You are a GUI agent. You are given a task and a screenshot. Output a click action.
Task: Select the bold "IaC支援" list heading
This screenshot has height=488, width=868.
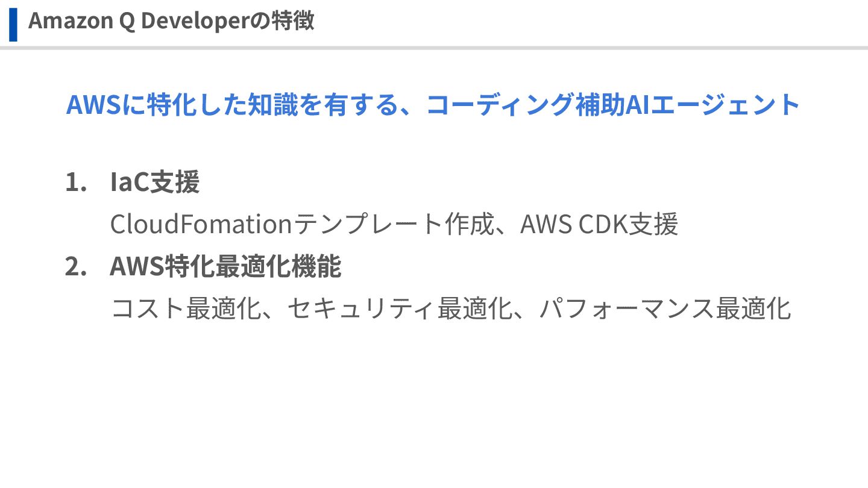pos(154,183)
